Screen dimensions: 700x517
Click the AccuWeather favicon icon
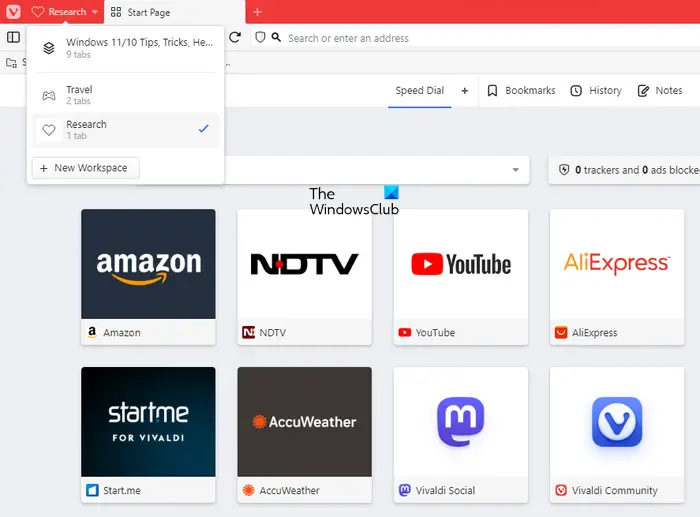click(x=248, y=490)
